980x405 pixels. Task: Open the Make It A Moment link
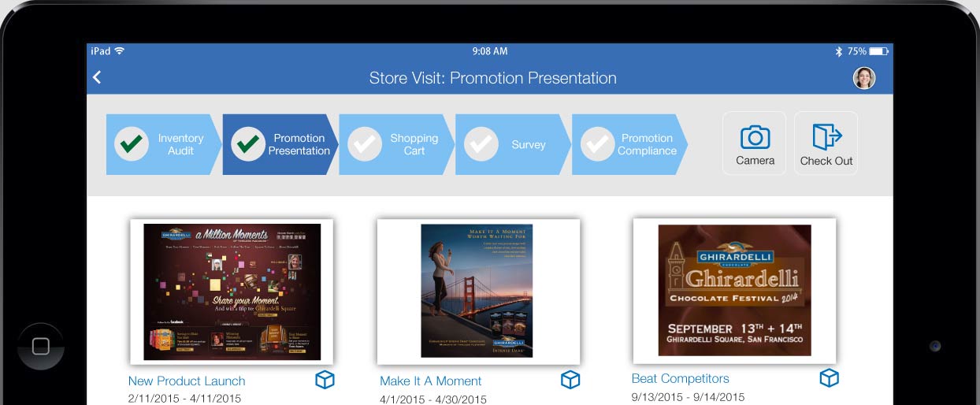click(x=431, y=381)
